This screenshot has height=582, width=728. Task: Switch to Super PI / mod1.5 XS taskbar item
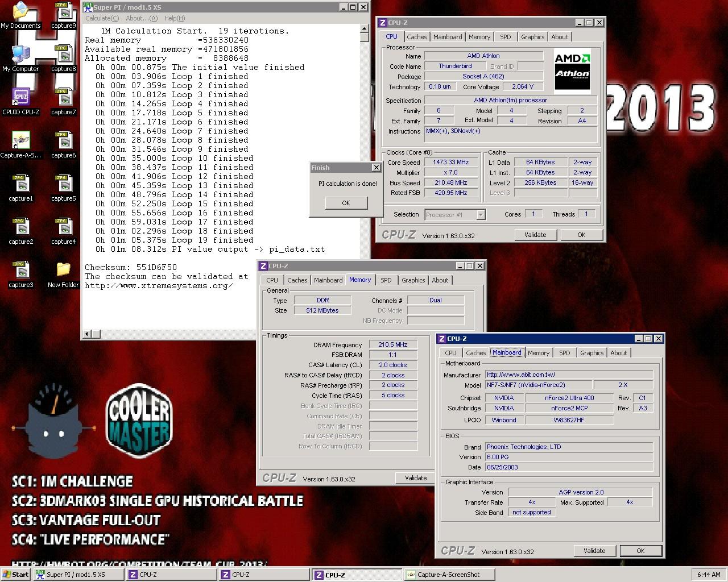(77, 575)
